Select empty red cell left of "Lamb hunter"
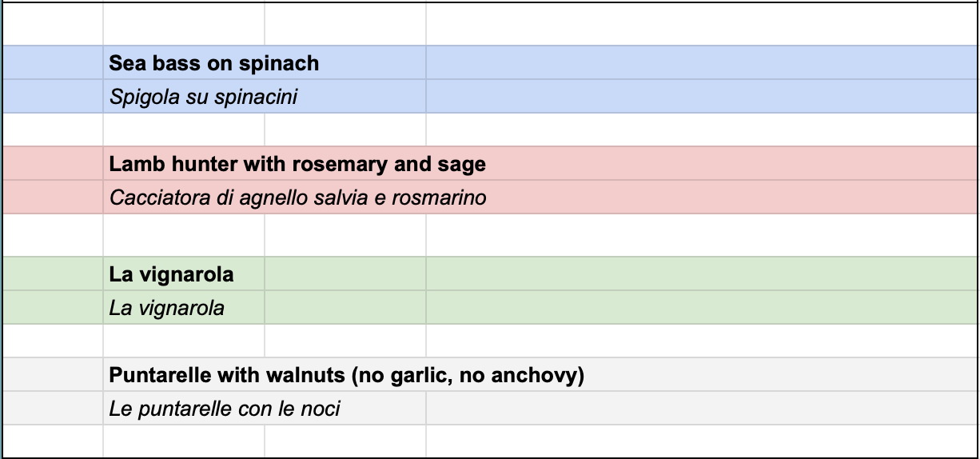 coord(53,164)
